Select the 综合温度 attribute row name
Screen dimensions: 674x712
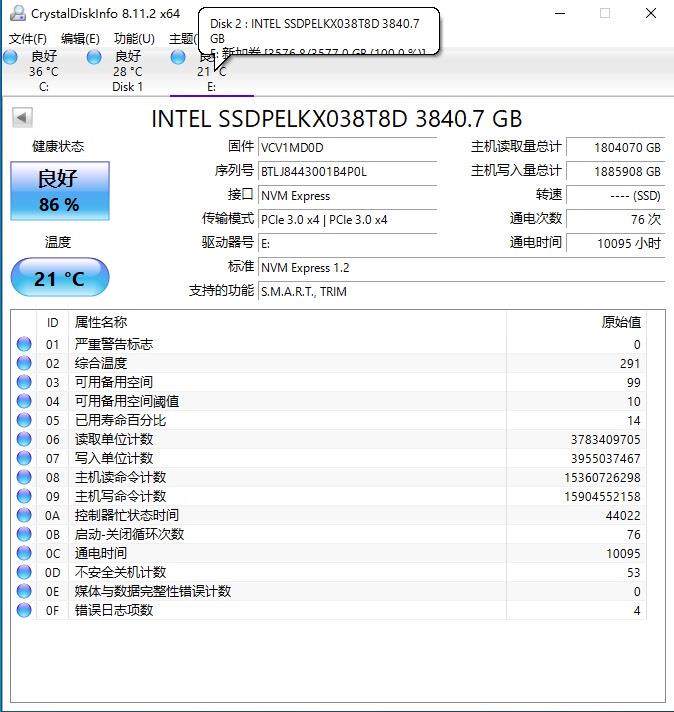101,363
